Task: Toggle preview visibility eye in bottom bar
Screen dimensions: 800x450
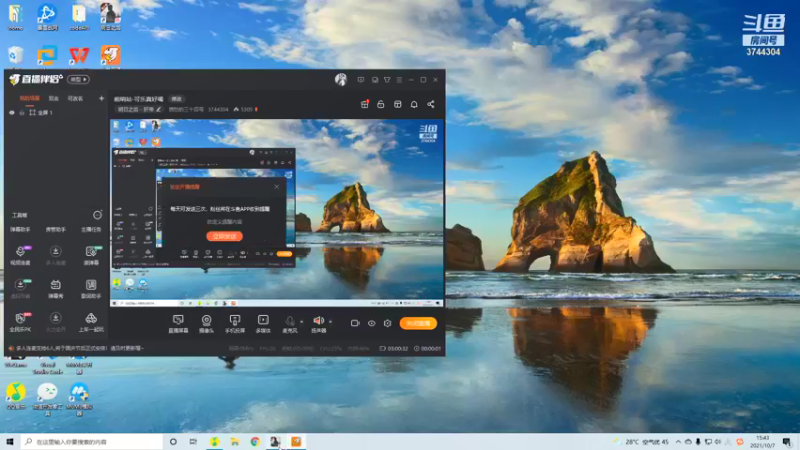Action: [x=371, y=323]
